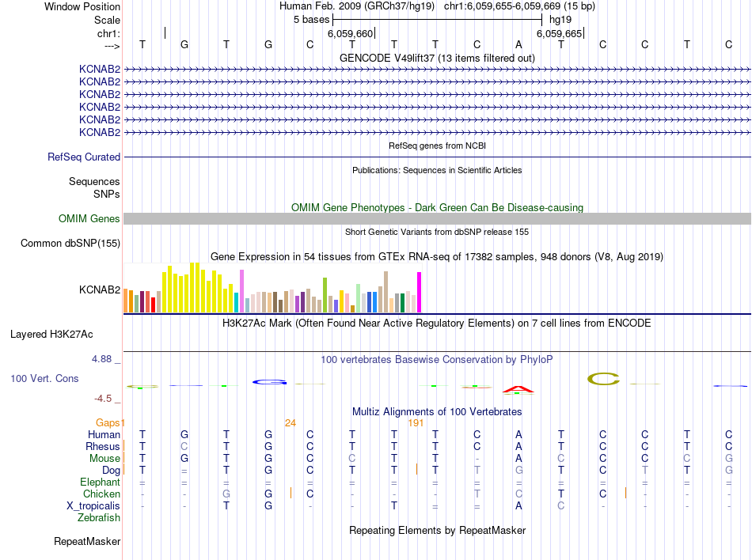Select the Rhesus alignment row label
This screenshot has width=752, height=560.
point(103,446)
